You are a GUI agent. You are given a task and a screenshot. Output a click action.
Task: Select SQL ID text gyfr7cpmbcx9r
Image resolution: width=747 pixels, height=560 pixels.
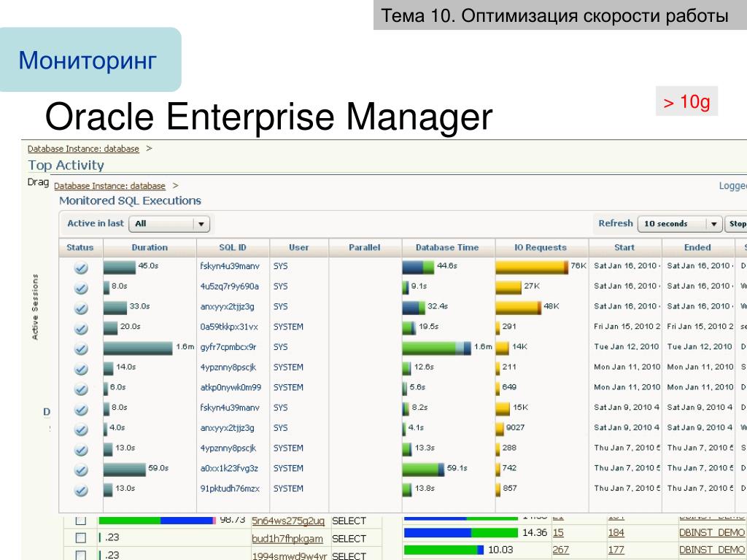228,347
